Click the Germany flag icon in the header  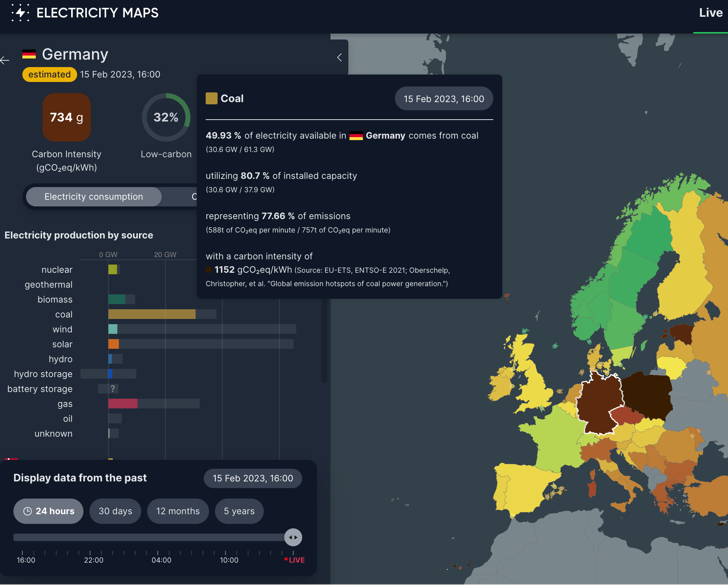click(29, 54)
